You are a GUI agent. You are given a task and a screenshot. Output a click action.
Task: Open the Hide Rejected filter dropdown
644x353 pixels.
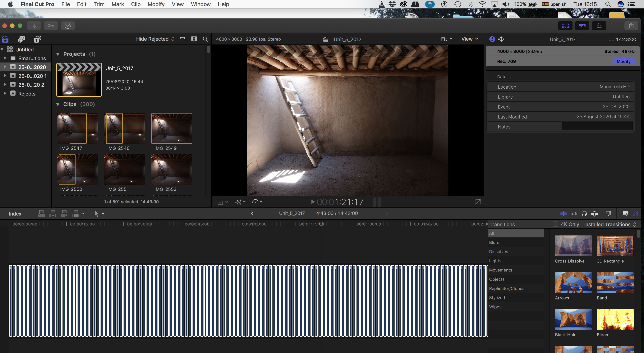155,39
